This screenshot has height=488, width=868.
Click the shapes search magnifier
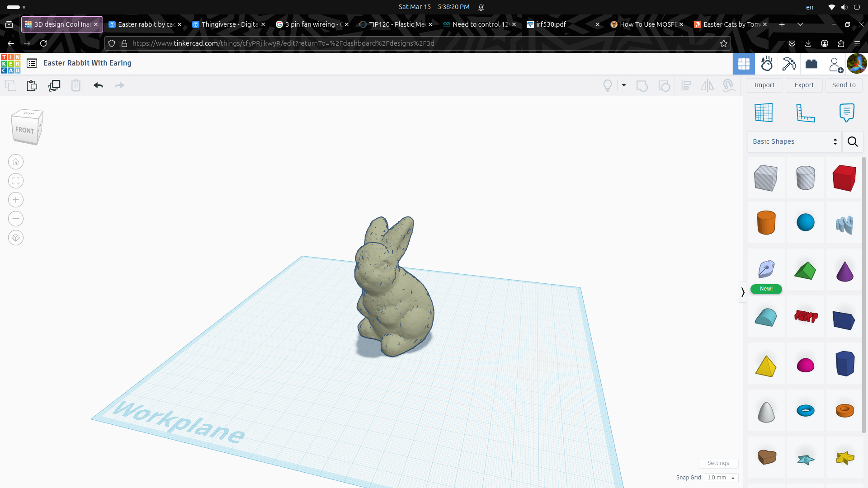pyautogui.click(x=853, y=141)
